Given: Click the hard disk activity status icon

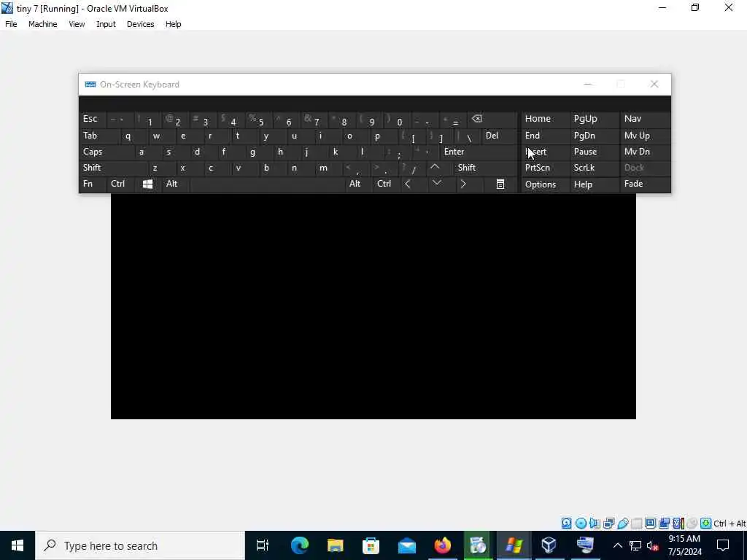Looking at the screenshot, I should (566, 524).
